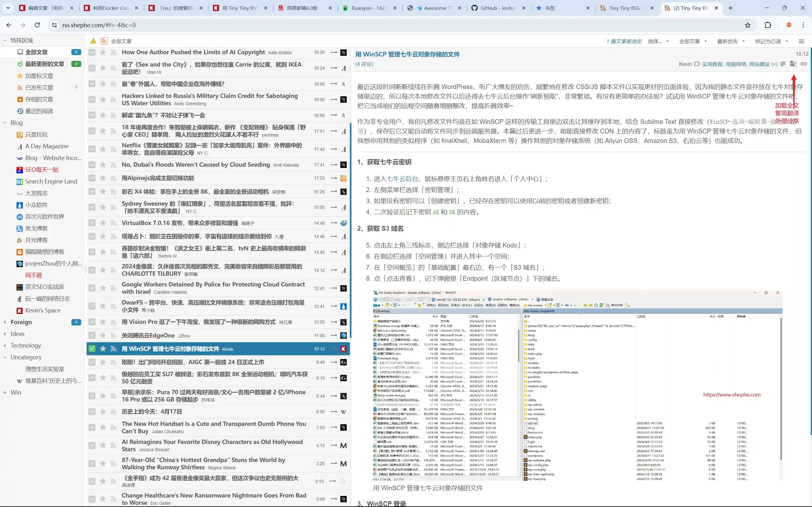The width and height of the screenshot is (812, 507).
Task: Expand the Technology category
Action: point(5,345)
